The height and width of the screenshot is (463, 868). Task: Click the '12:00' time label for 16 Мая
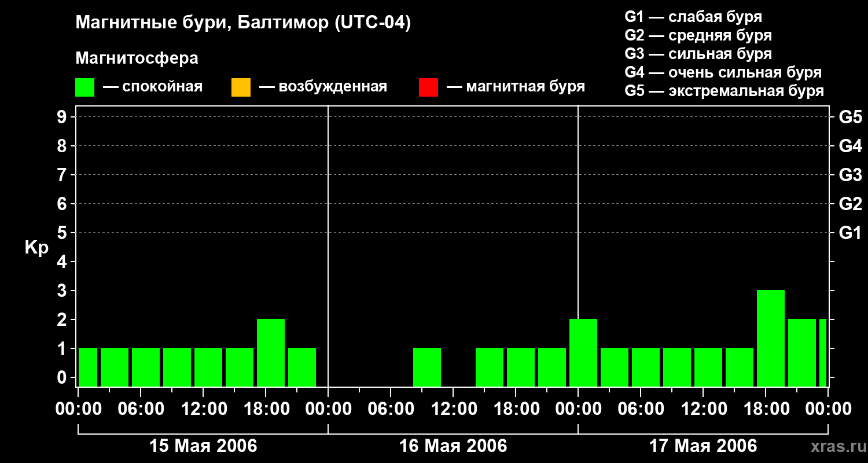(453, 409)
